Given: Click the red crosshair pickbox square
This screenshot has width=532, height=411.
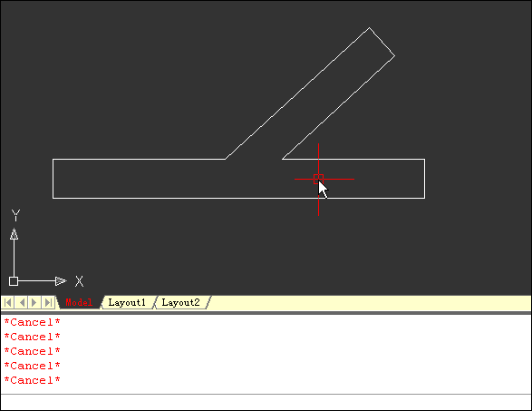Looking at the screenshot, I should [318, 179].
